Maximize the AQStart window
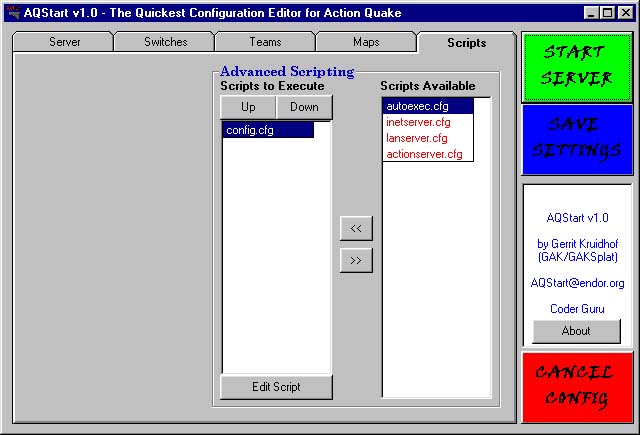This screenshot has height=435, width=640. coord(607,13)
